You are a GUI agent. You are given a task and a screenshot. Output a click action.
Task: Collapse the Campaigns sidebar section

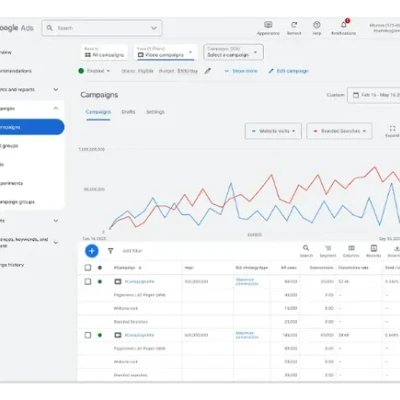click(x=56, y=108)
